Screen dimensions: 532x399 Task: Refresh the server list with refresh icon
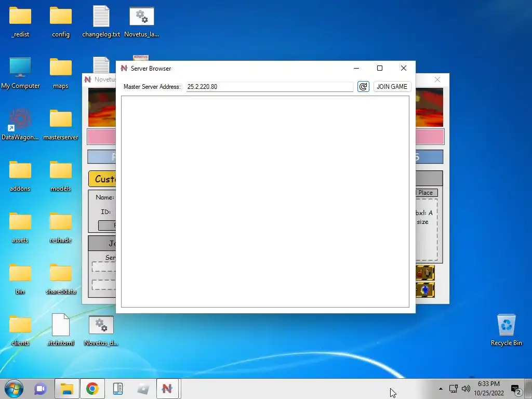click(363, 87)
